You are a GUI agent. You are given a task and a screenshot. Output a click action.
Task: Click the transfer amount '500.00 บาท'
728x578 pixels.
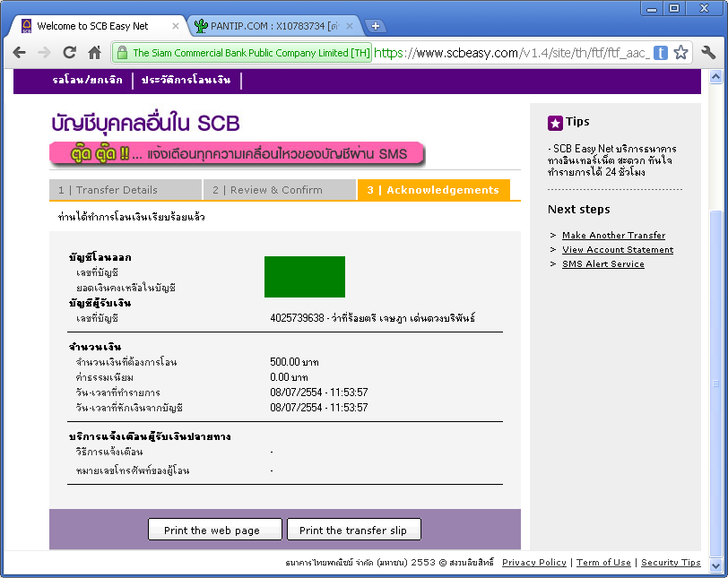click(294, 362)
